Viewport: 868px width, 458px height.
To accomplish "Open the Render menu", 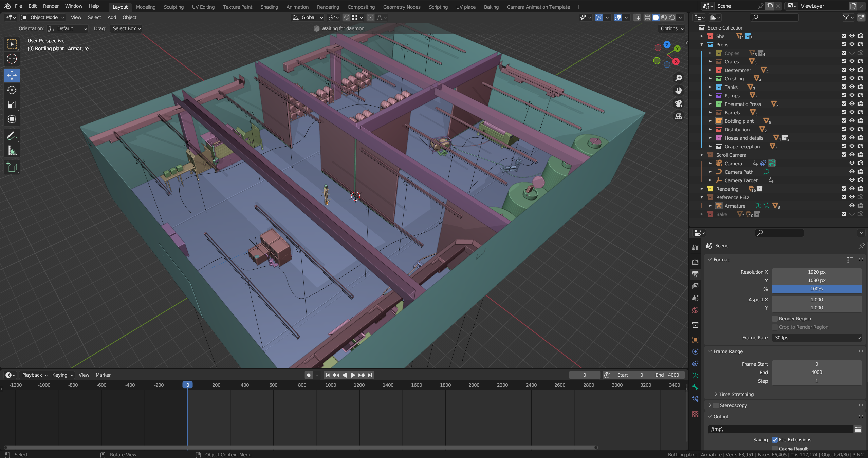I will [x=51, y=6].
